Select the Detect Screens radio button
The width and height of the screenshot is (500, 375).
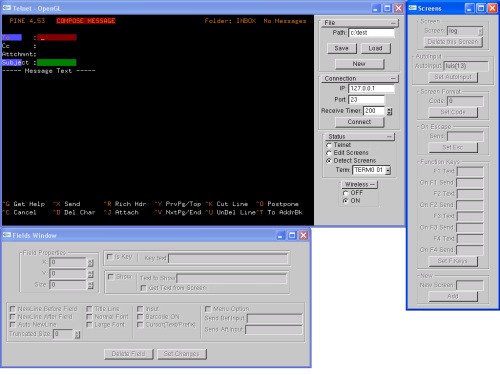pos(329,161)
